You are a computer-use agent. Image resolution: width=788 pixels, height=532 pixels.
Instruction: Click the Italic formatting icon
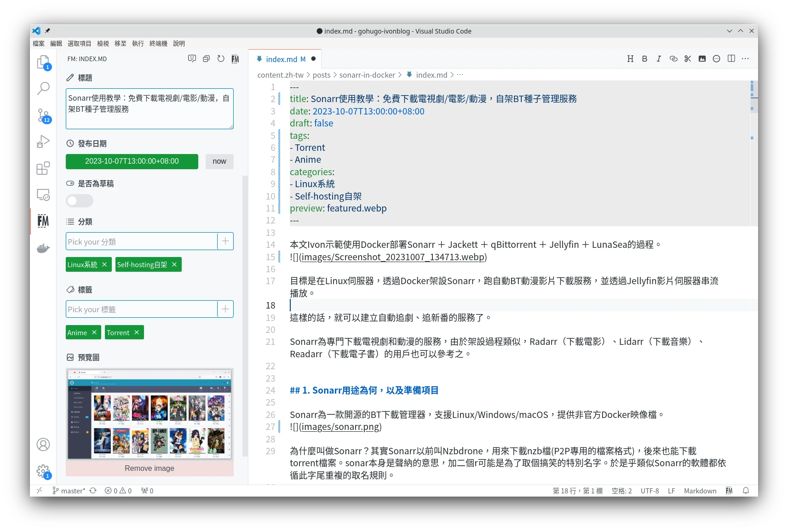click(659, 59)
